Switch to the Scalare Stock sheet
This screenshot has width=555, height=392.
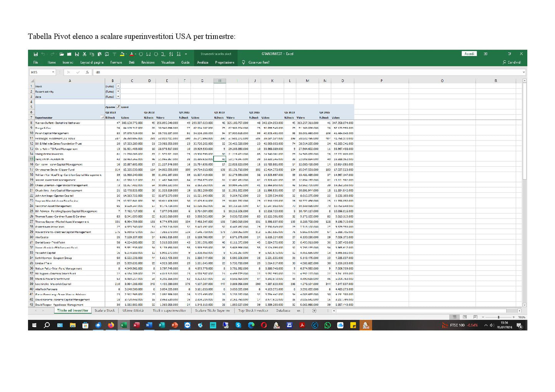[105, 311]
